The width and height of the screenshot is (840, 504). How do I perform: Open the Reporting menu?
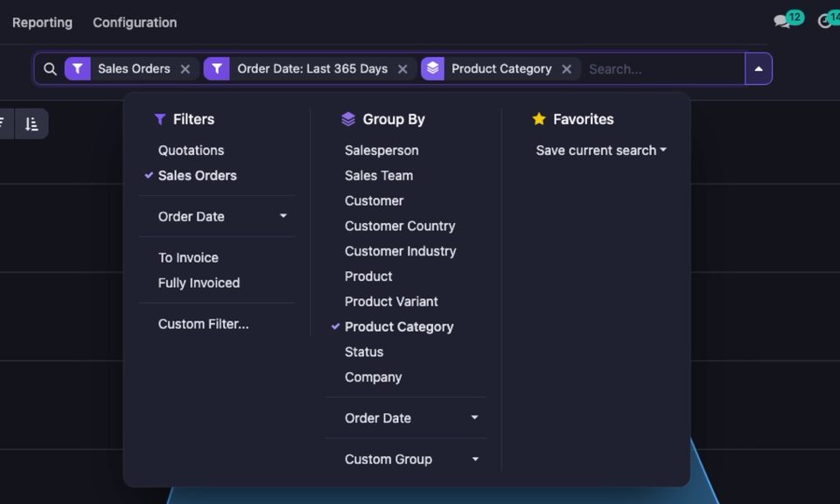point(42,23)
